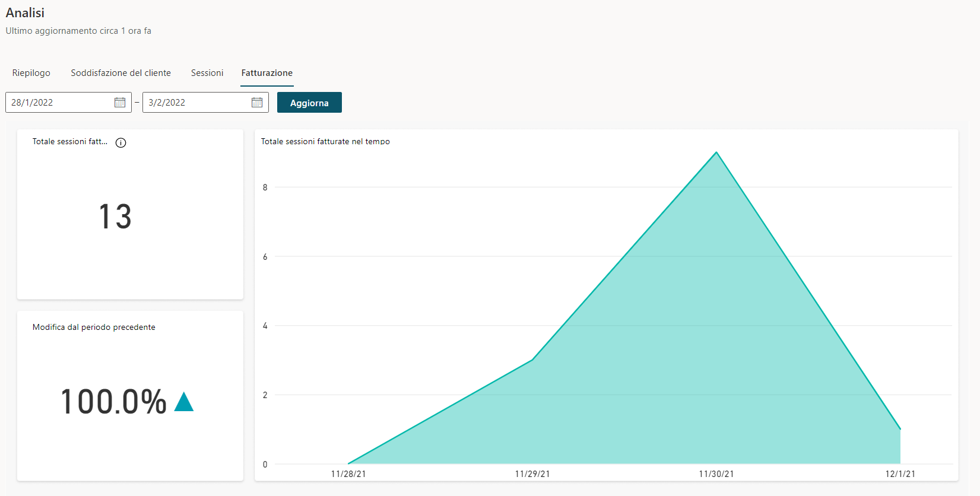Click the Modifica dal periodo precedente title
Screen dimensions: 980x496
(x=94, y=328)
